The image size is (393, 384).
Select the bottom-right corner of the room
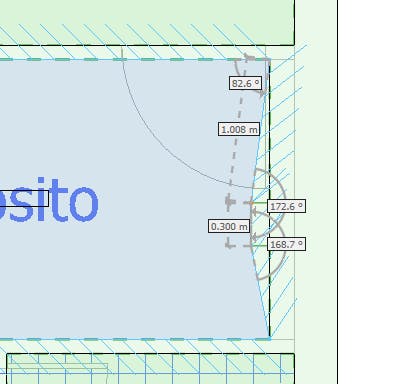click(x=269, y=339)
